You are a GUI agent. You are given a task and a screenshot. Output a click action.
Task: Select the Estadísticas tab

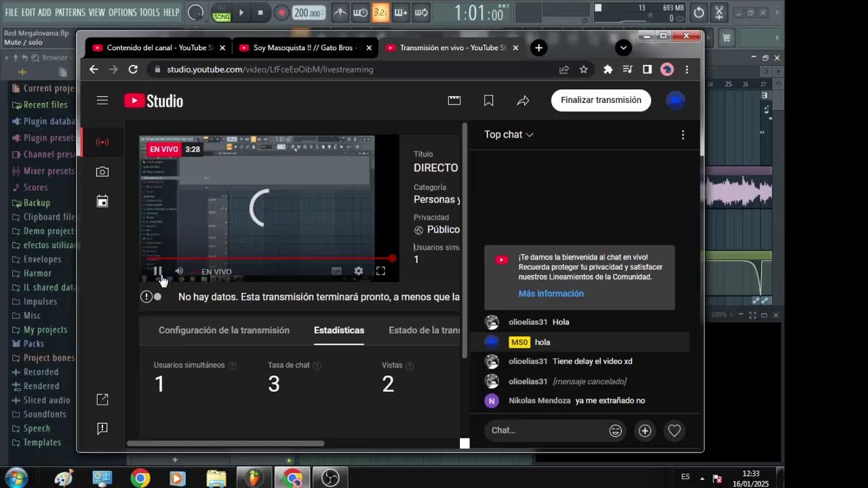(339, 330)
